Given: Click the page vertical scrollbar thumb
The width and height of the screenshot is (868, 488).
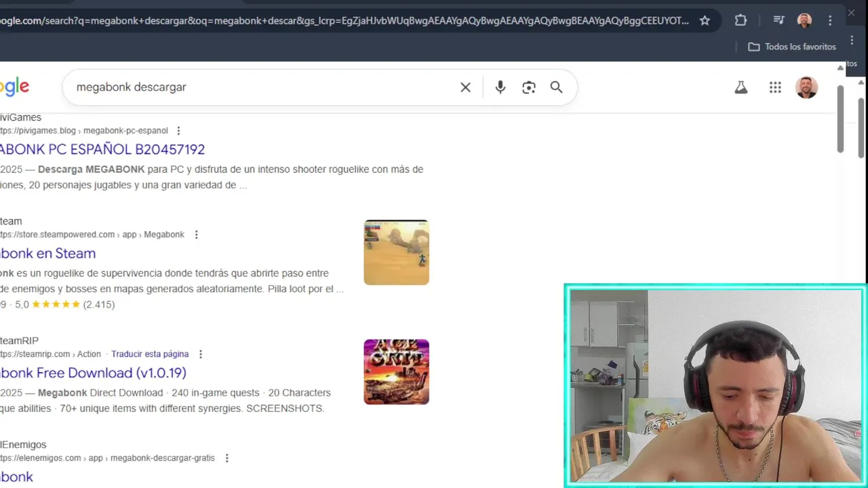Looking at the screenshot, I should (840, 119).
